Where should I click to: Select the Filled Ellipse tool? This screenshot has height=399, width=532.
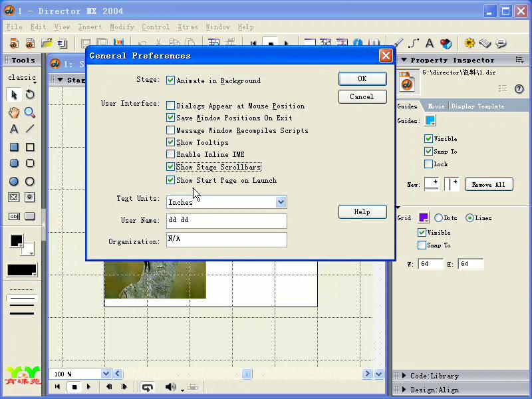coord(14,181)
